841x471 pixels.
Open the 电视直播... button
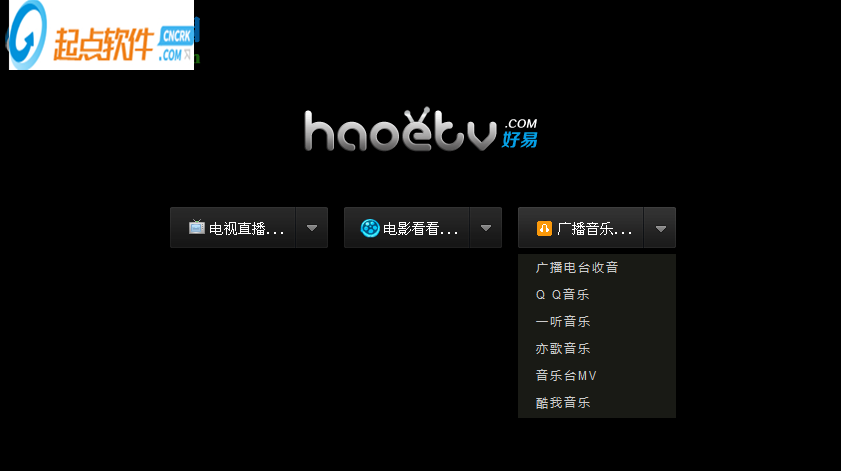[x=233, y=227]
